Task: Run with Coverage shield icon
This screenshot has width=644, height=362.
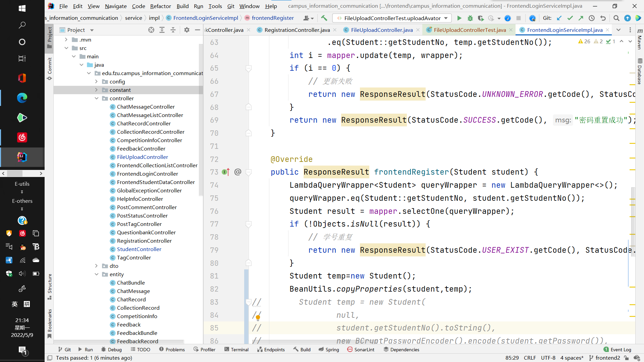Action: pyautogui.click(x=481, y=18)
